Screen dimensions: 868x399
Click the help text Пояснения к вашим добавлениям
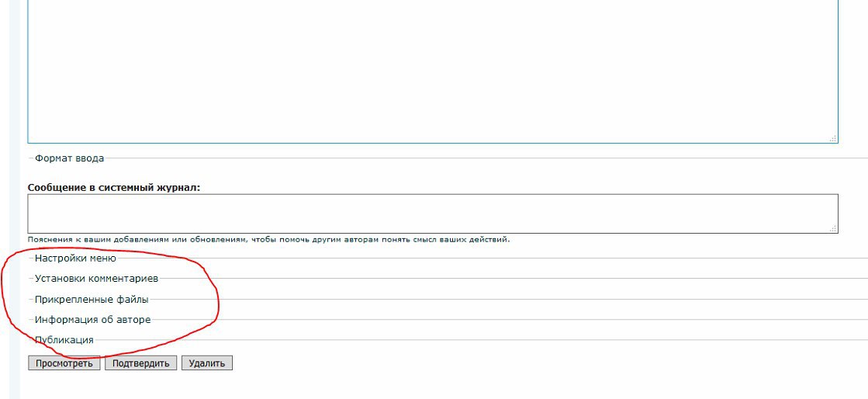268,240
